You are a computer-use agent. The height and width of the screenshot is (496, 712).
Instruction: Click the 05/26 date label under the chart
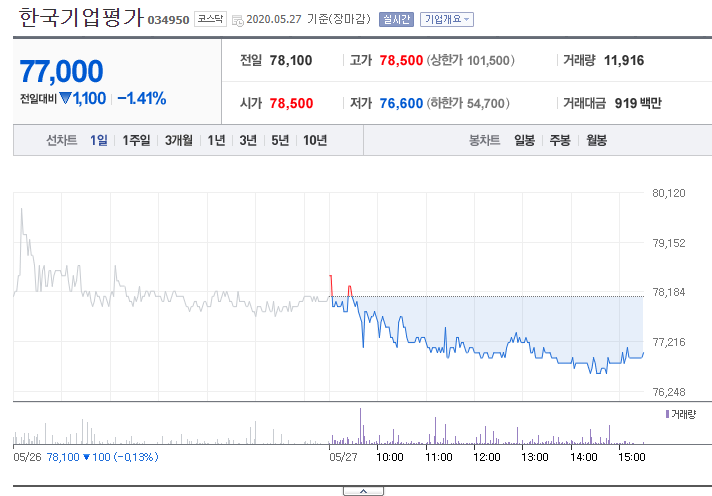tap(27, 457)
